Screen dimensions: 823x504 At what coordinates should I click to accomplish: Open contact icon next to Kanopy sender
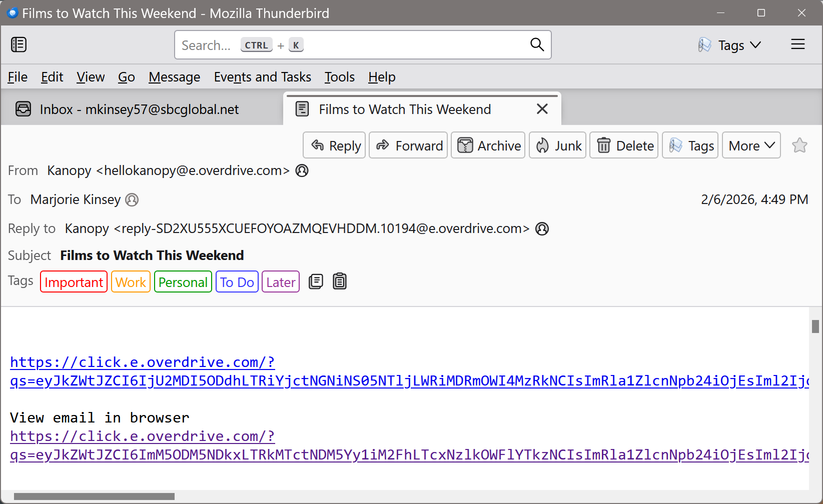tap(302, 171)
